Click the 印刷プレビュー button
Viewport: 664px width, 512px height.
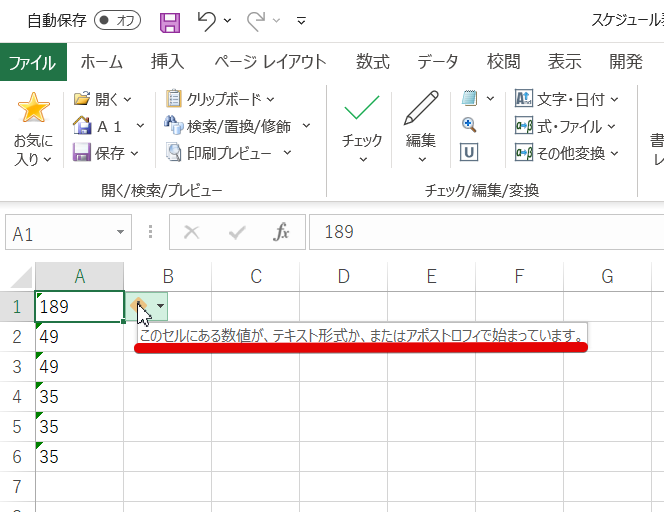point(219,153)
